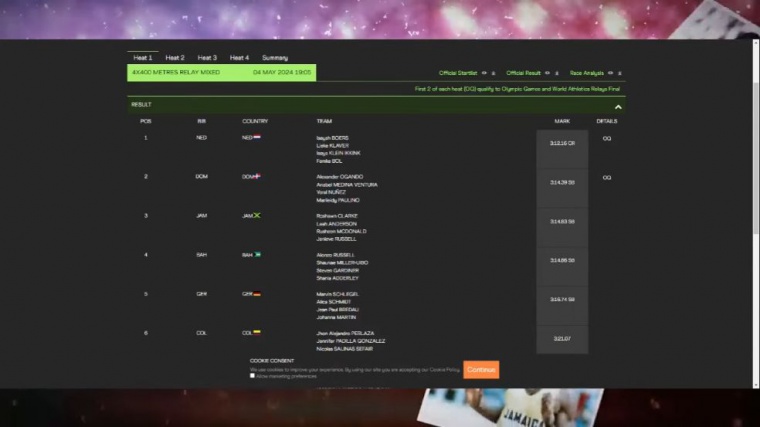760x427 pixels.
Task: Click the Colombia flag icon
Action: (x=257, y=332)
